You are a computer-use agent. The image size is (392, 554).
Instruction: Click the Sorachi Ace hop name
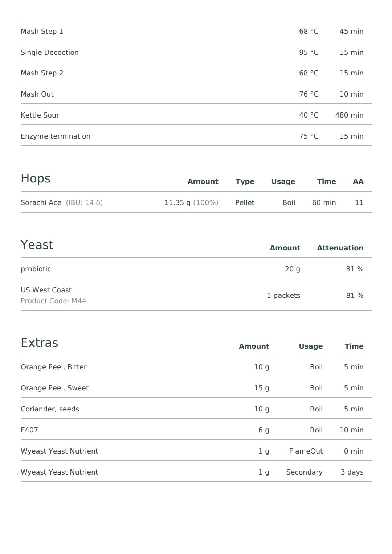point(41,202)
